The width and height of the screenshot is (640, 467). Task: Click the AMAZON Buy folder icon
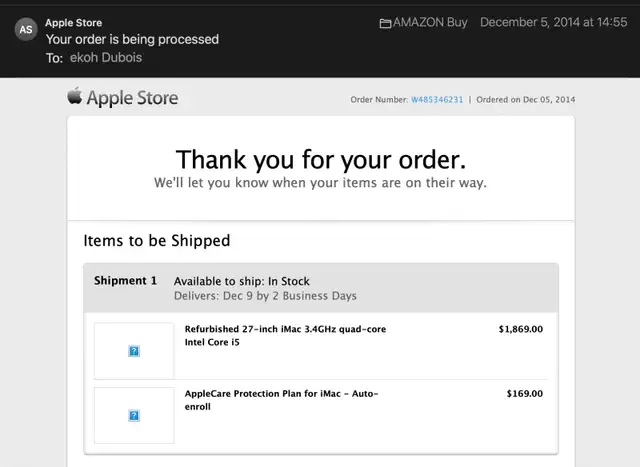385,23
